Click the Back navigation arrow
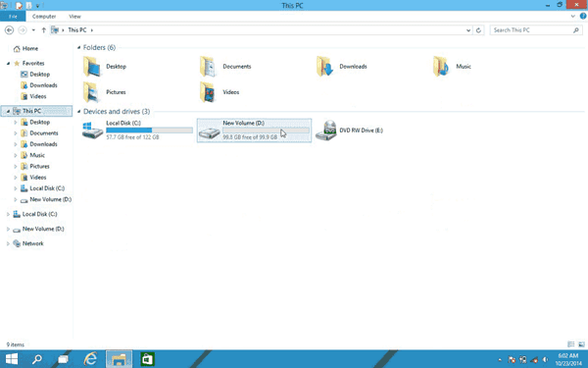 (10, 30)
